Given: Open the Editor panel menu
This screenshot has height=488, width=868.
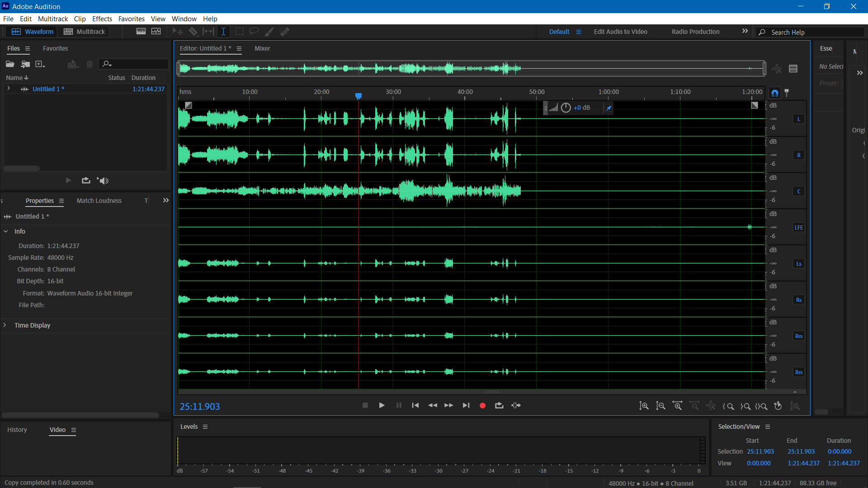Looking at the screenshot, I should [239, 48].
